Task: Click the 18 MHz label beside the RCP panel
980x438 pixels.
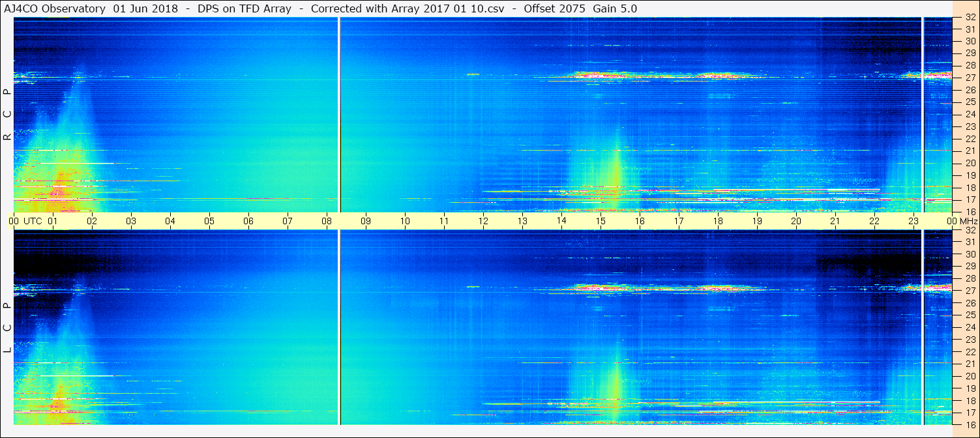Action: (970, 187)
